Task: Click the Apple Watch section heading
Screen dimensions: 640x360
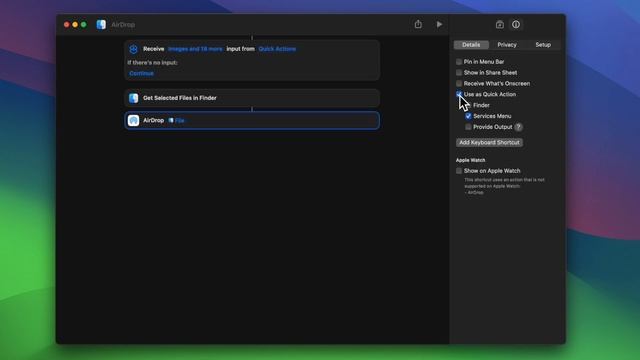Action: [471, 160]
